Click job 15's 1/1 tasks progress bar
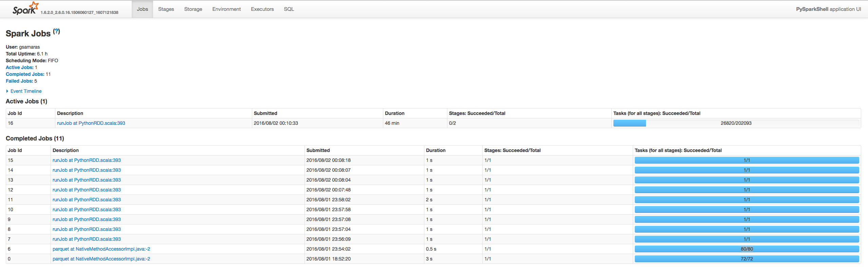The image size is (868, 269). 747,160
